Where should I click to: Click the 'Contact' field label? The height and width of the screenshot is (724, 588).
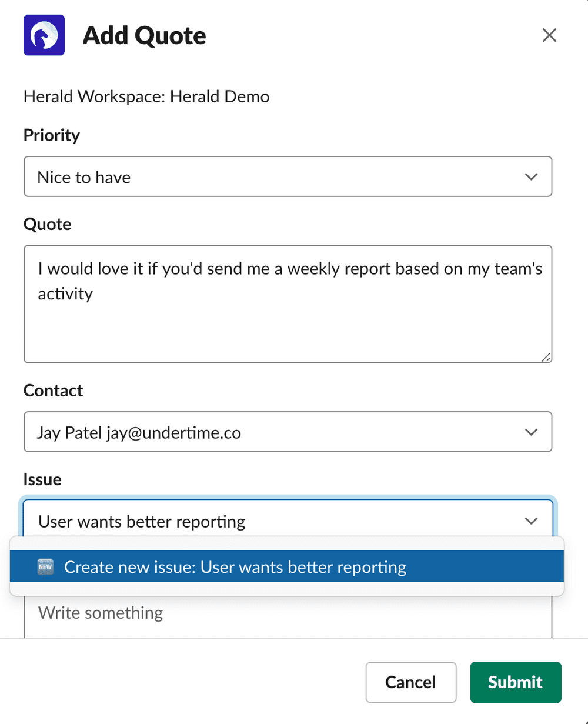(54, 391)
